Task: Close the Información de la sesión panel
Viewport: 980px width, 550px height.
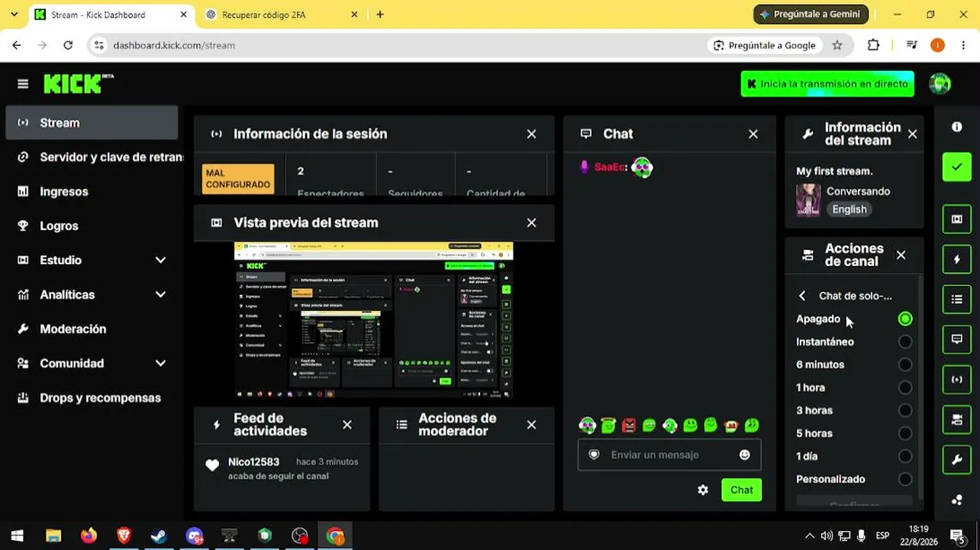Action: tap(531, 134)
